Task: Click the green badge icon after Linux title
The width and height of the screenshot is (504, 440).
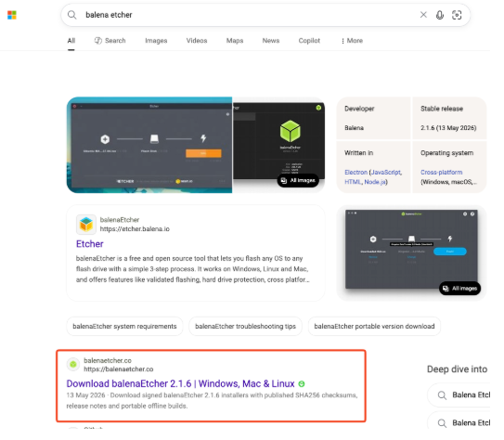Action: pyautogui.click(x=301, y=383)
